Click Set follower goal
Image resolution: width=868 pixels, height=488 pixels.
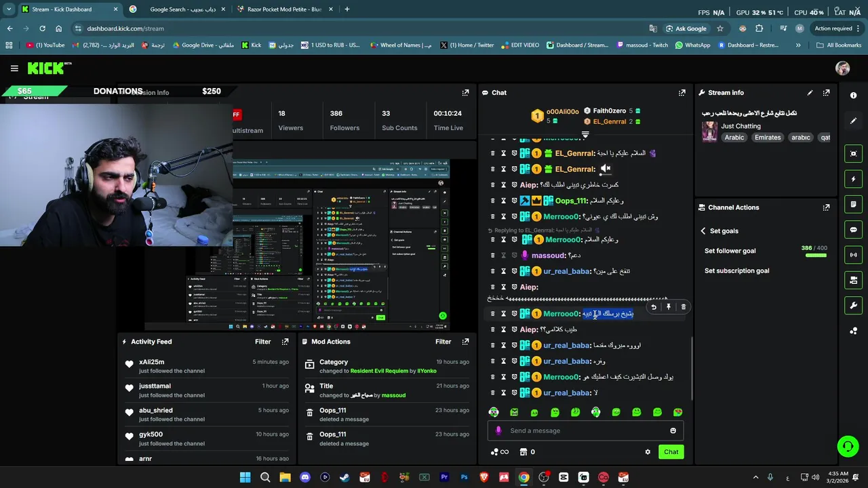(730, 251)
